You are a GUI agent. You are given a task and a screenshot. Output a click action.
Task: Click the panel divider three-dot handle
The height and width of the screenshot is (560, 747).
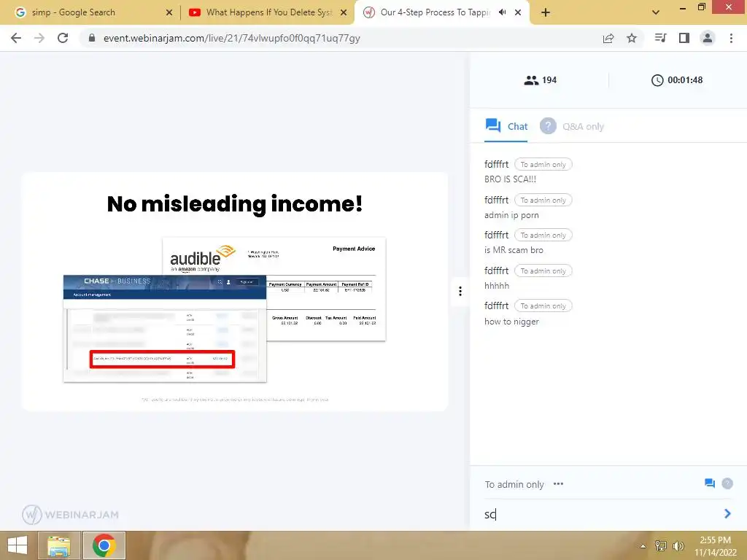pos(460,291)
